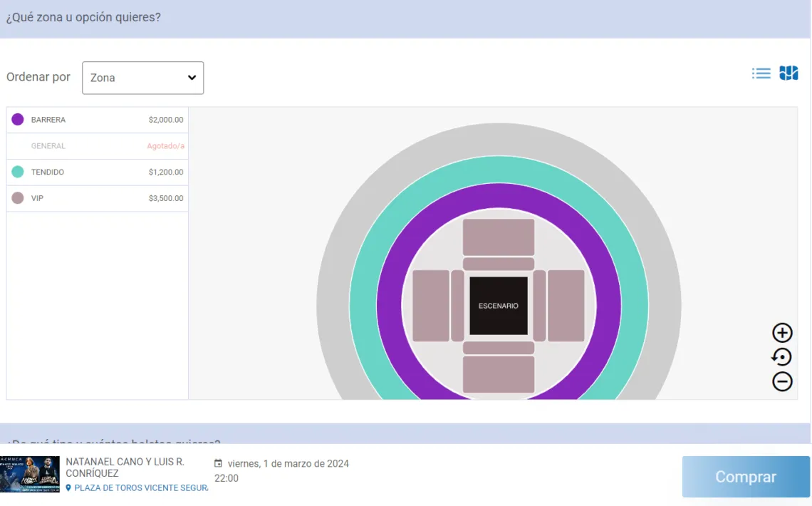This screenshot has width=812, height=506.
Task: Zoom in on the seating map
Action: tap(782, 333)
